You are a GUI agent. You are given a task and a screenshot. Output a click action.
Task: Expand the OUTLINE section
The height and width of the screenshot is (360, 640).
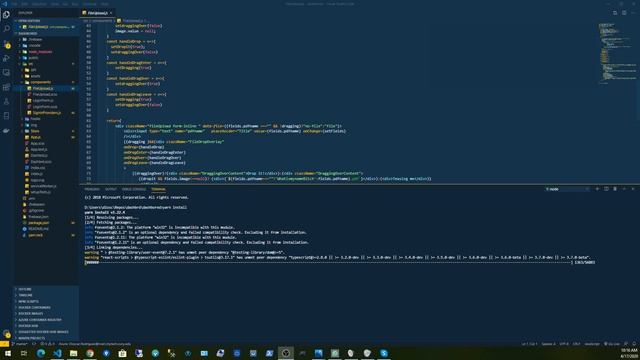[x=46, y=289]
